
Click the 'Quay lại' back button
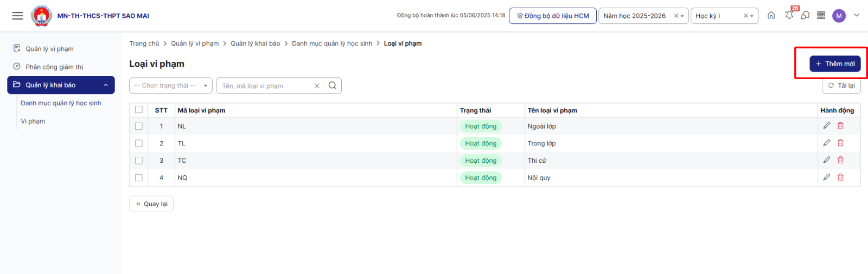point(151,204)
